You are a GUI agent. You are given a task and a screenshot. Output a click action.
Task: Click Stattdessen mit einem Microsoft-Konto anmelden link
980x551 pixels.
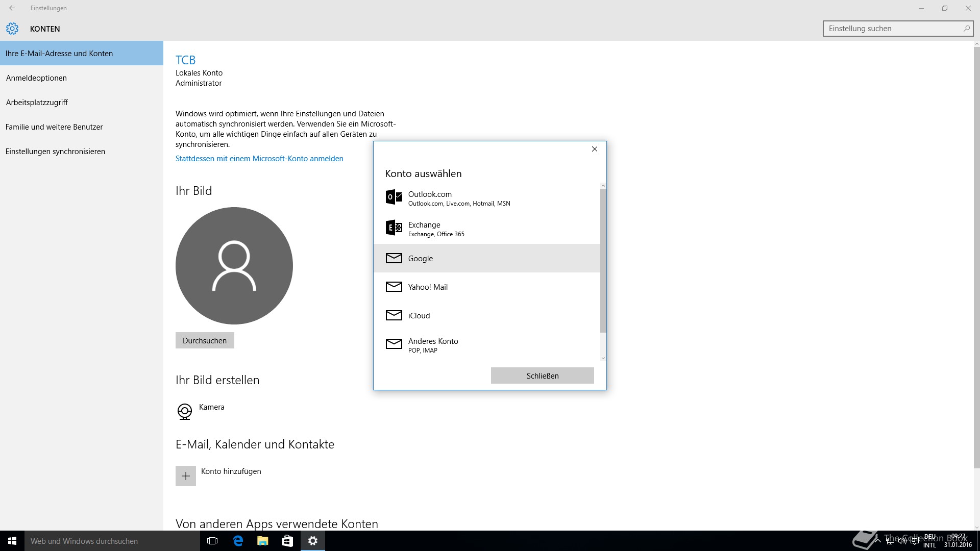pos(259,159)
